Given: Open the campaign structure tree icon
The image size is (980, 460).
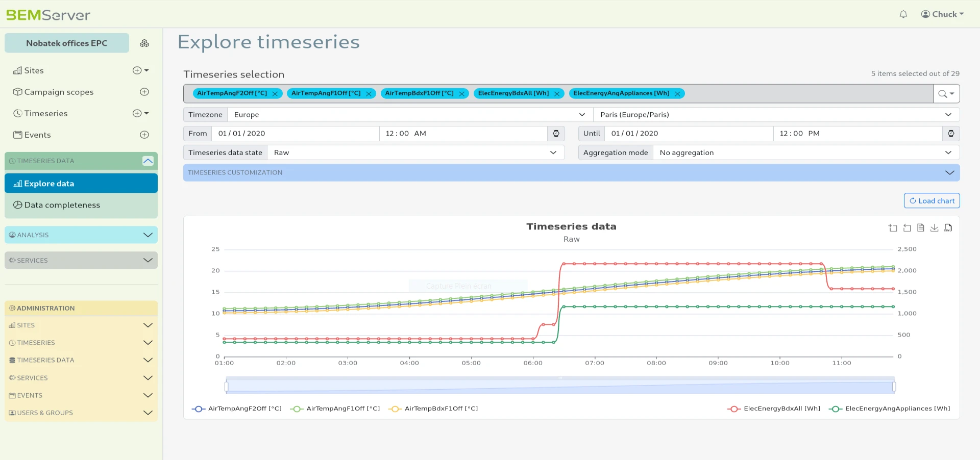Looking at the screenshot, I should (144, 43).
